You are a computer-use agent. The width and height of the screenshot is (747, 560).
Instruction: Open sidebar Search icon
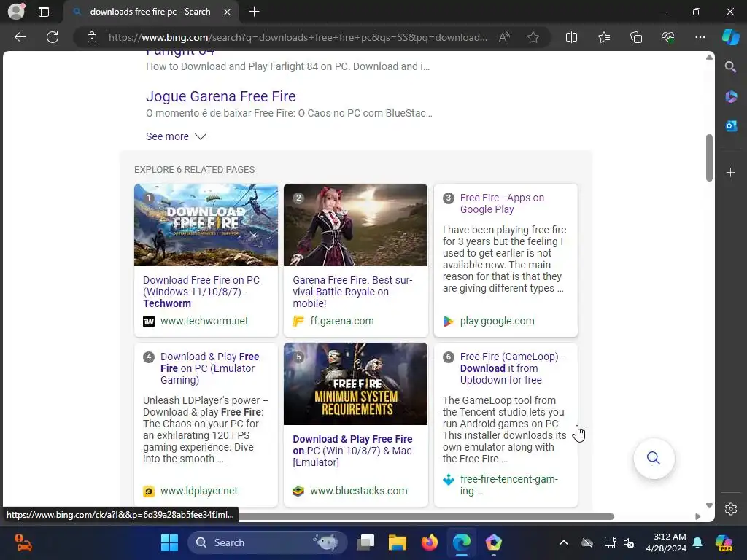pyautogui.click(x=730, y=67)
